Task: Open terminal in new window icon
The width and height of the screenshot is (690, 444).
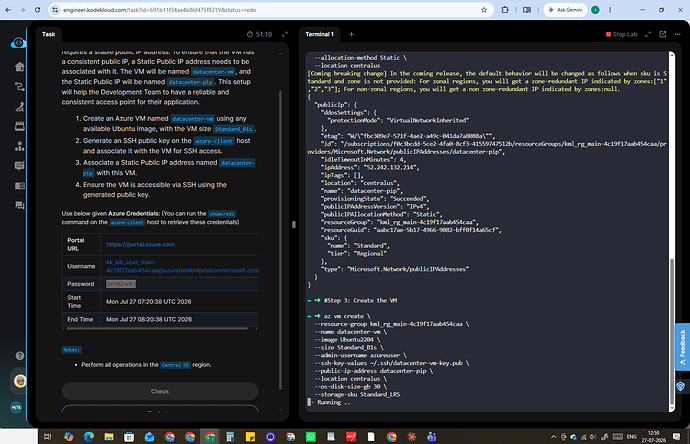Action: point(663,34)
